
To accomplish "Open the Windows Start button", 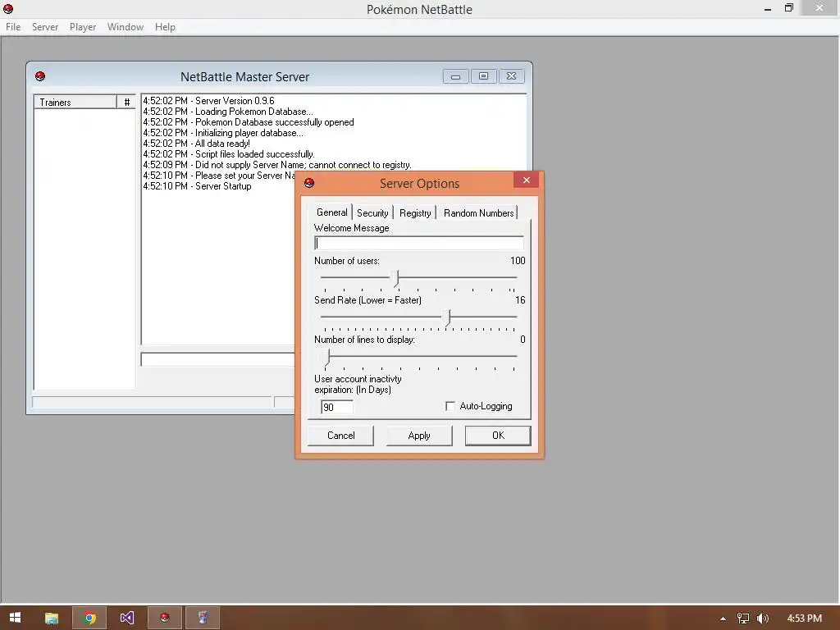I will [x=15, y=618].
